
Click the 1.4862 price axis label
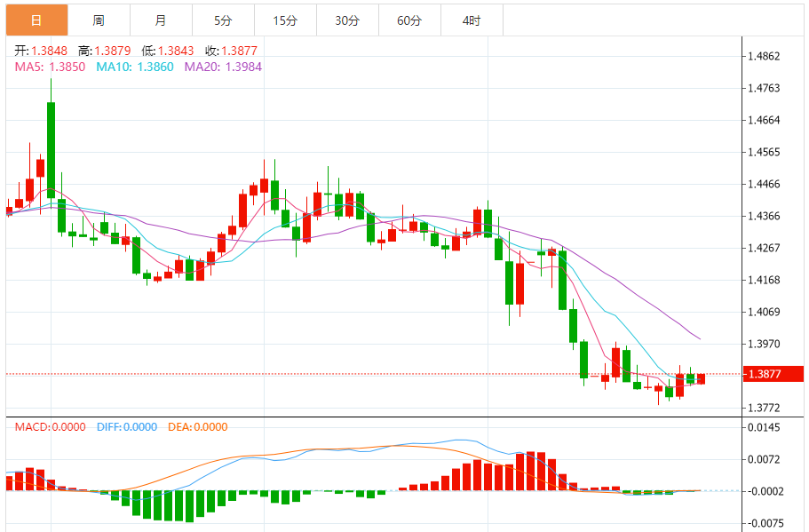764,56
